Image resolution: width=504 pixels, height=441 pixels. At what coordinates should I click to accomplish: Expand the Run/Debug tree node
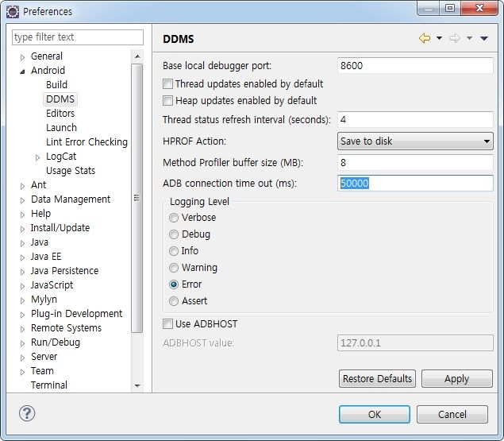click(22, 343)
